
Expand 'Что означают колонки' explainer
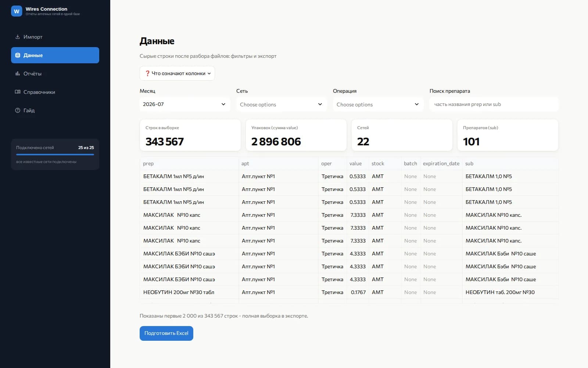tap(177, 73)
